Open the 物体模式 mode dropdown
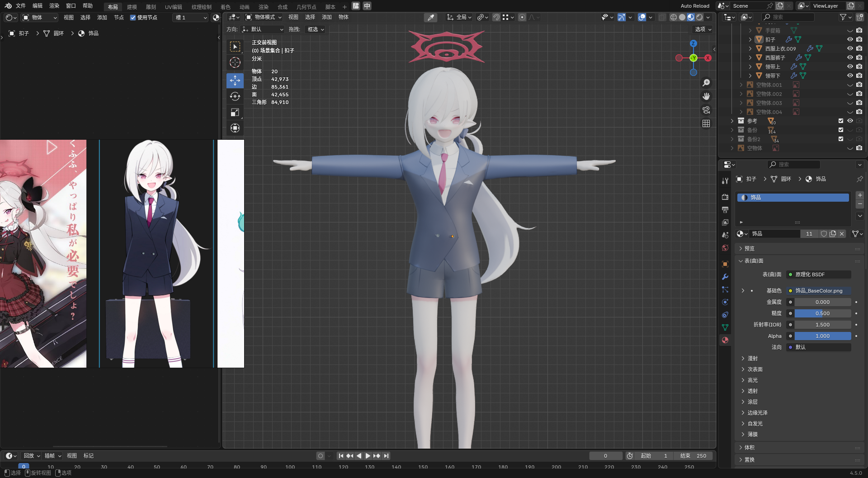 point(264,17)
